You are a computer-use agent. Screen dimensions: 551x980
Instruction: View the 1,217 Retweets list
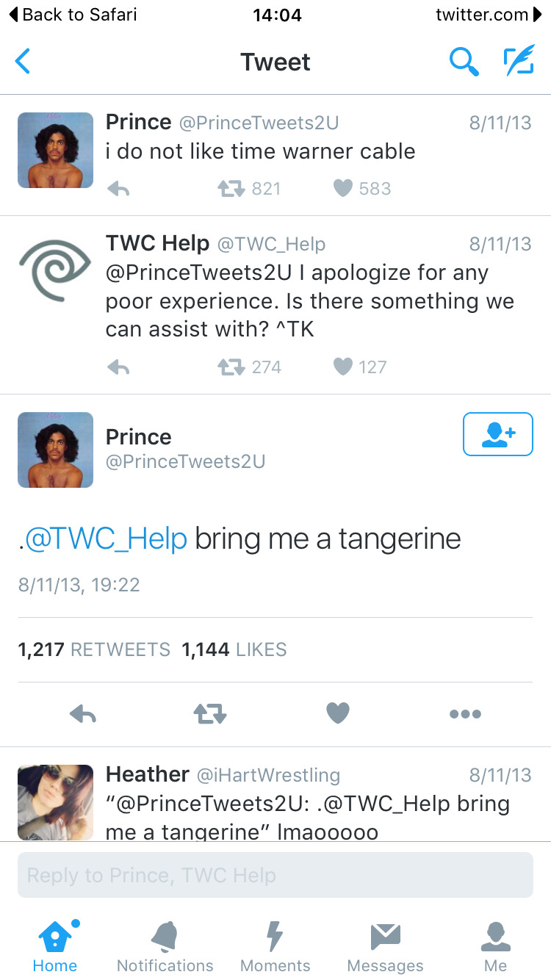pos(94,649)
